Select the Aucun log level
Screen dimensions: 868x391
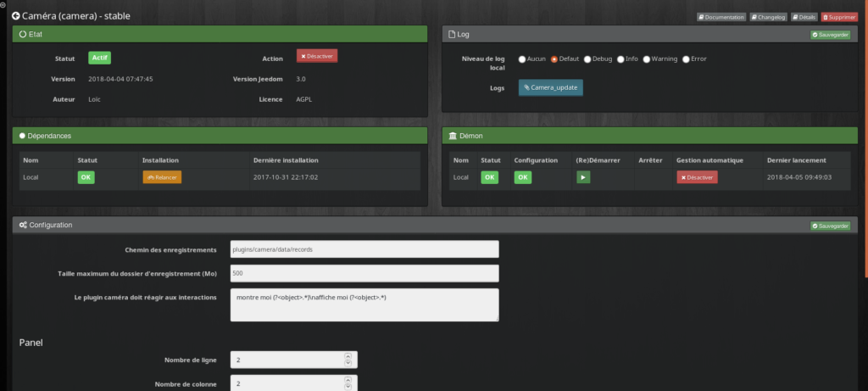click(x=522, y=59)
